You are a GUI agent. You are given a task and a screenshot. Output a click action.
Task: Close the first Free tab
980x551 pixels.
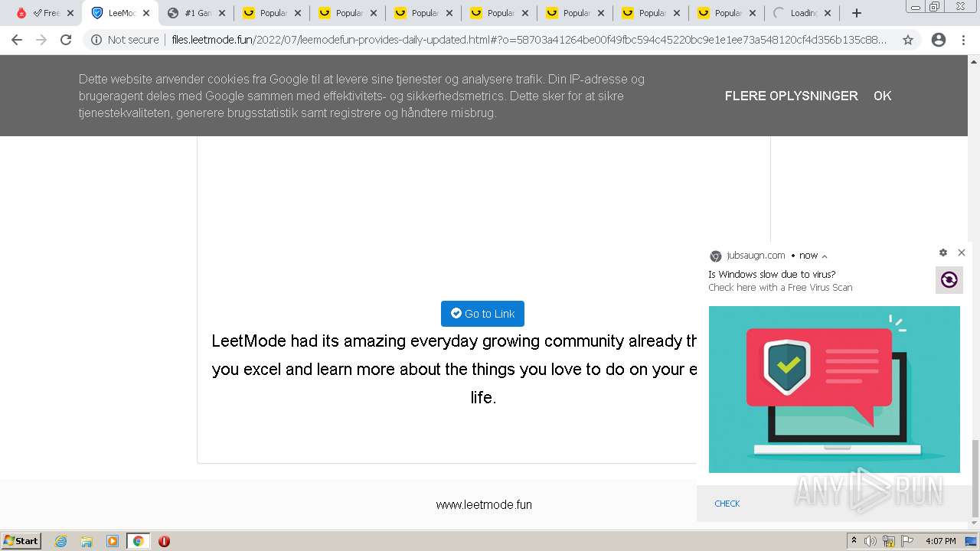tap(70, 13)
